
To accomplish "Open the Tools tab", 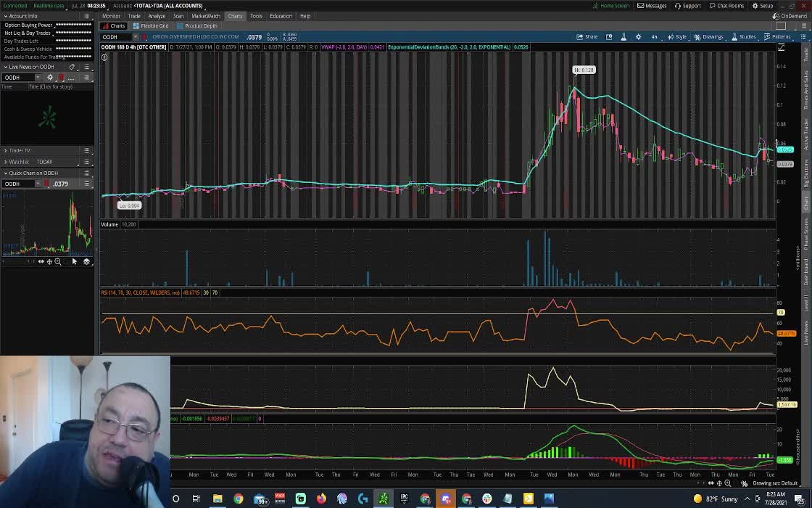I will 256,16.
